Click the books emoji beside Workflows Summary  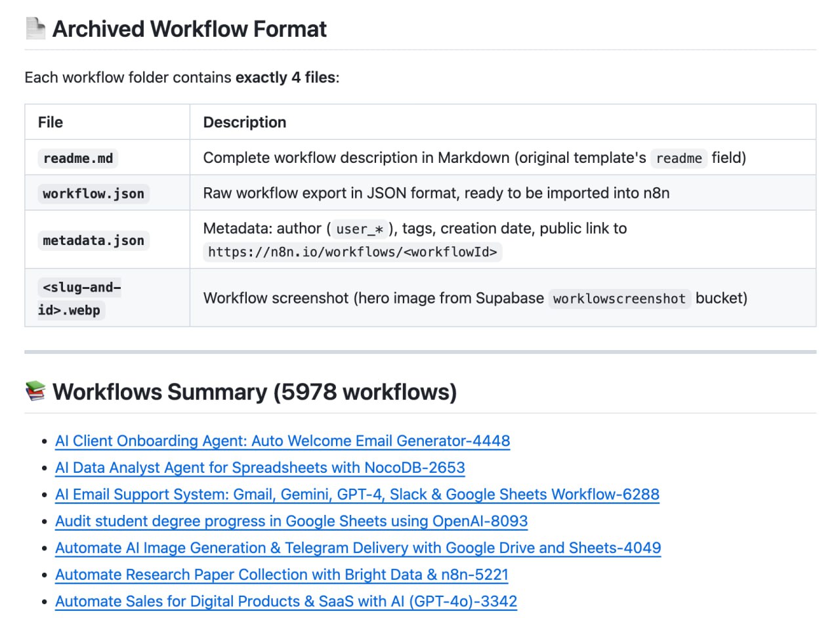pos(35,391)
